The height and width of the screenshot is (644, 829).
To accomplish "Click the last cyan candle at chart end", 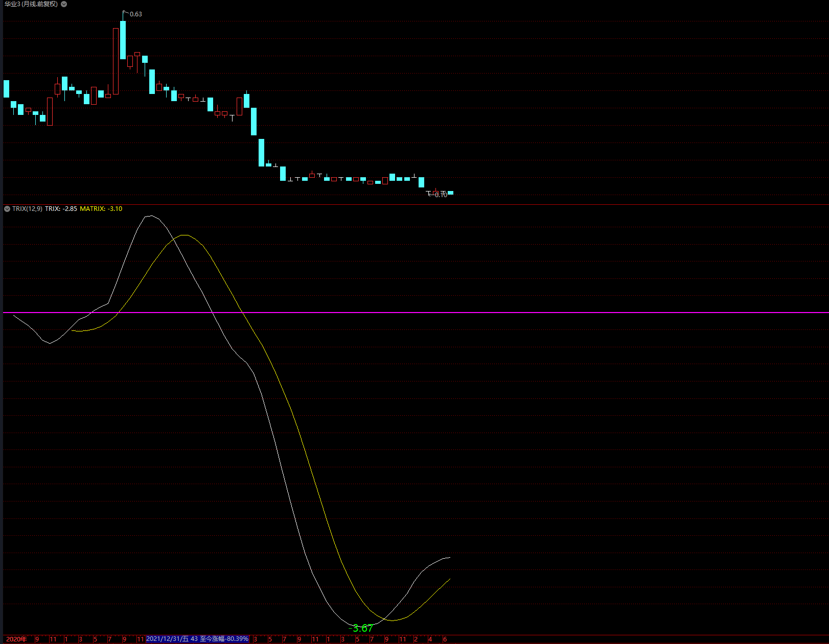I will [451, 193].
